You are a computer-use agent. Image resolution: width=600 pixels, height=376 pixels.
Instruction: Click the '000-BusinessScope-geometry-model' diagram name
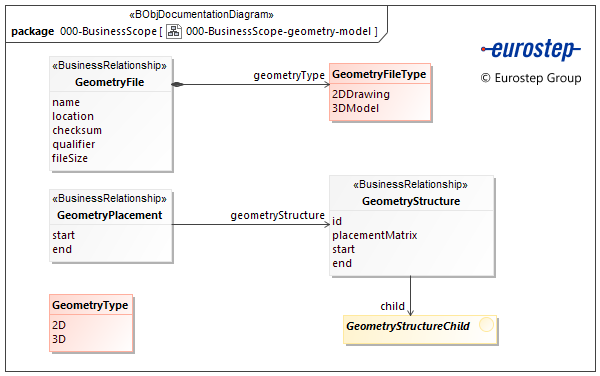279,31
